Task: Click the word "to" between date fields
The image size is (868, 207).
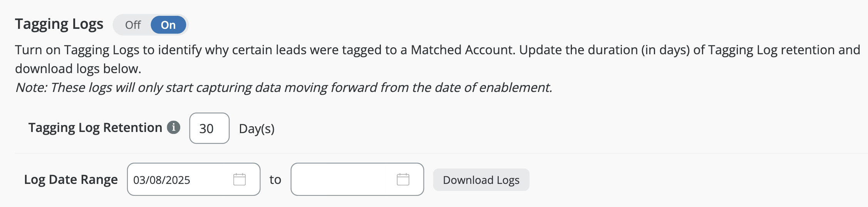Action: (x=275, y=180)
